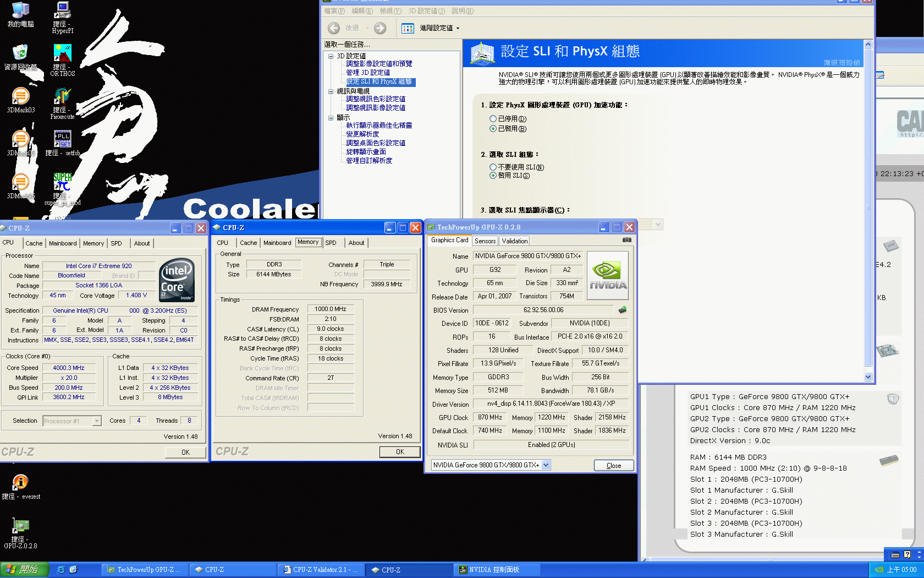This screenshot has height=578, width=924.
Task: Open the Mainboard tab in left CPU-Z
Action: pos(63,243)
